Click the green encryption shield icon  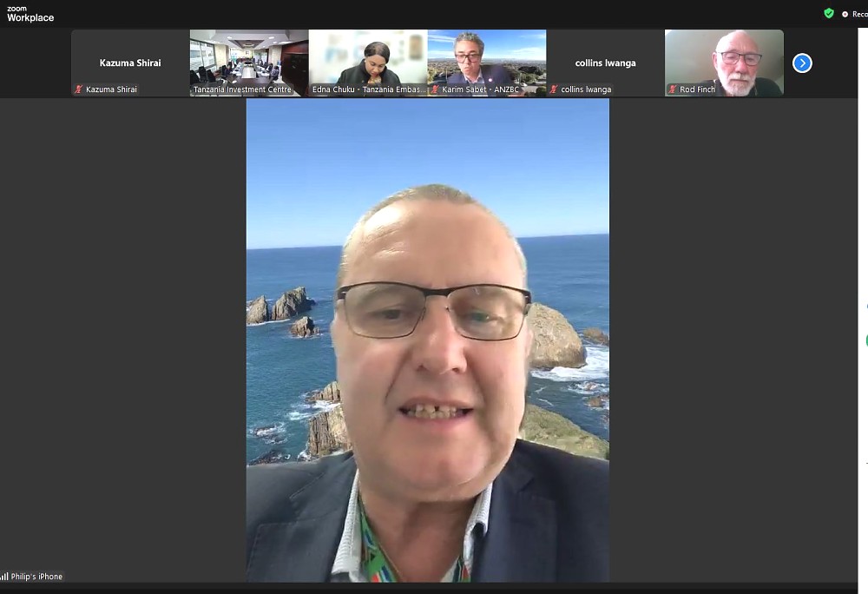pos(829,13)
